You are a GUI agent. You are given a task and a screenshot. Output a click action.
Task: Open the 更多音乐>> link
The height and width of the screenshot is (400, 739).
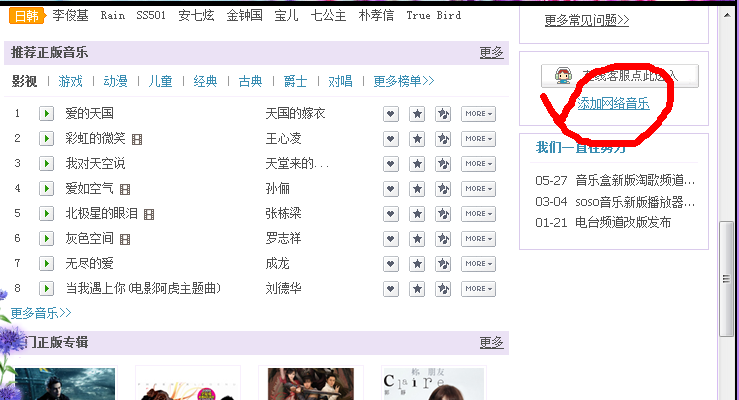pos(41,313)
